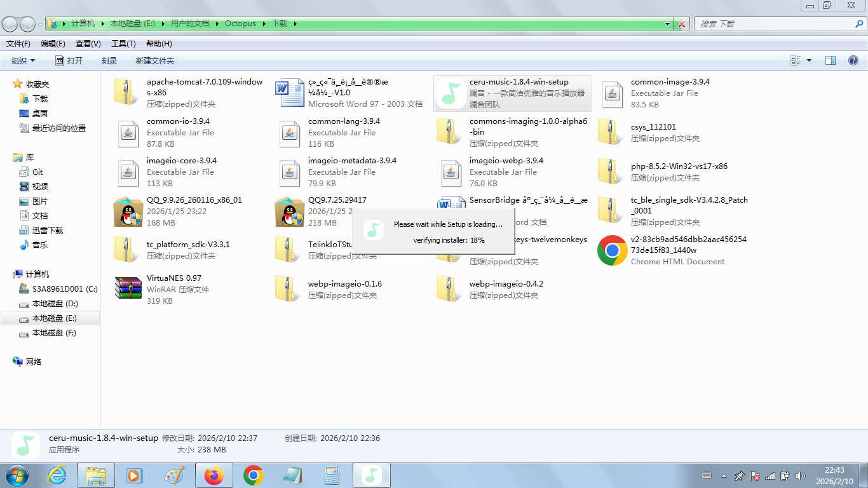Select the common-io-3.9.4 Jar file icon

pos(128,133)
